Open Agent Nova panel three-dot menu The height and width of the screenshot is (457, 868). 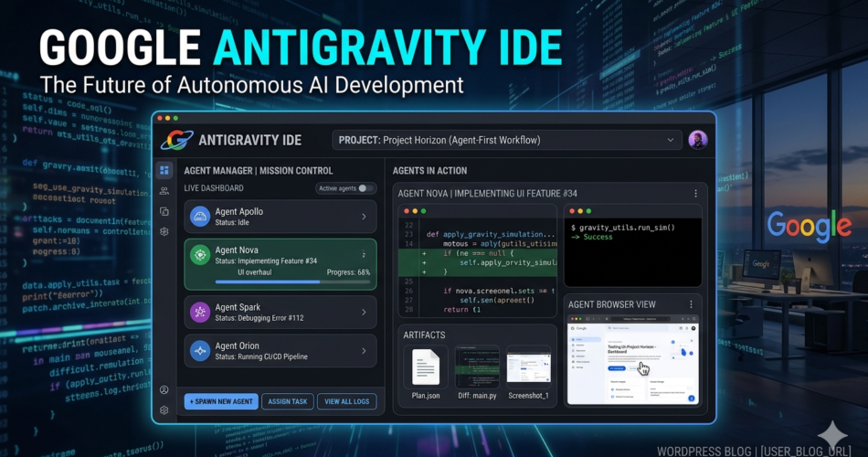[x=695, y=194]
